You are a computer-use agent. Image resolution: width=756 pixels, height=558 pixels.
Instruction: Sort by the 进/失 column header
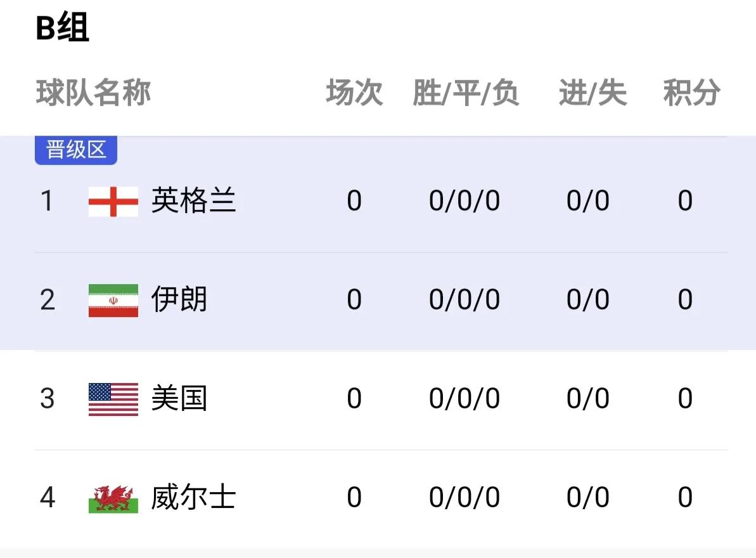592,93
